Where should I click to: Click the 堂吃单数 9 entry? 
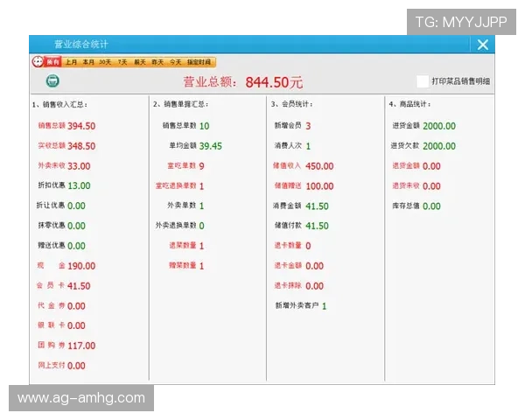[x=185, y=166]
